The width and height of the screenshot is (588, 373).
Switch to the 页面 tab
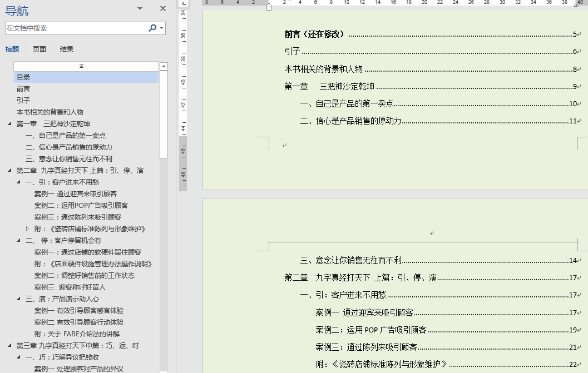click(x=39, y=49)
